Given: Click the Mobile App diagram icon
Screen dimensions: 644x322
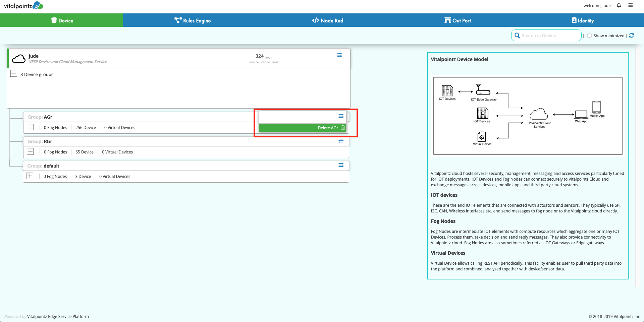Looking at the screenshot, I should click(597, 107).
